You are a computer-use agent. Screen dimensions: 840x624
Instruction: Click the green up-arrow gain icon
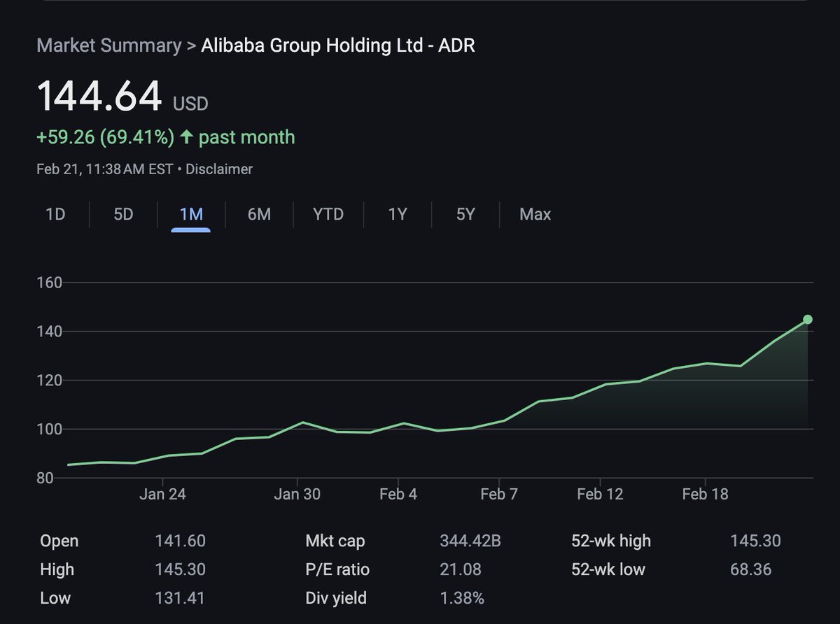pyautogui.click(x=186, y=137)
